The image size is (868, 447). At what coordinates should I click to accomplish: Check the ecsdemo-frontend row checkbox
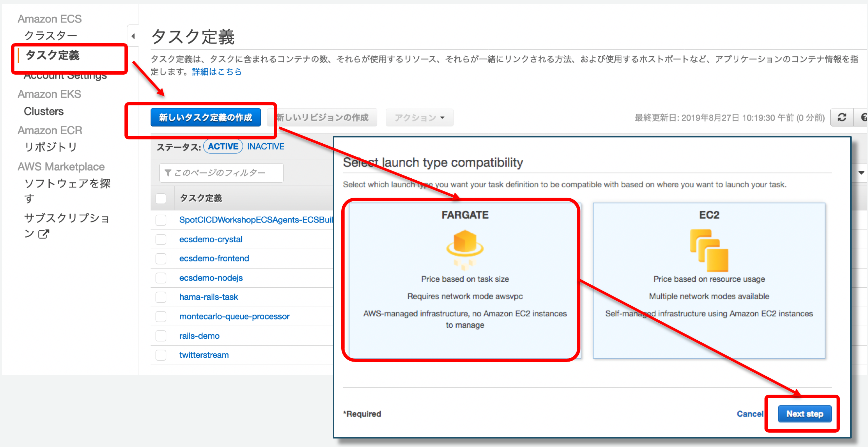pos(161,259)
